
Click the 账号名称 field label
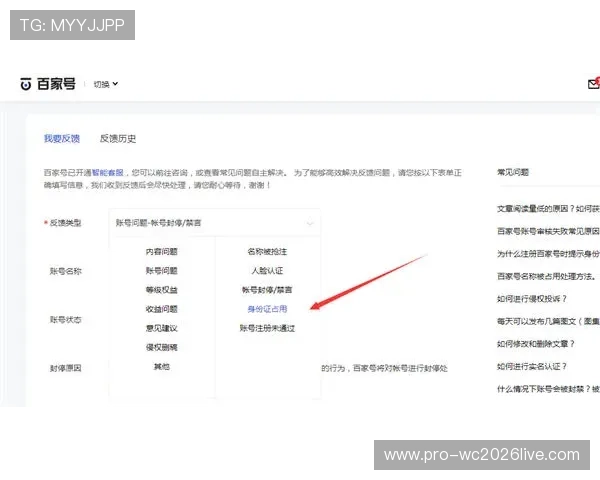pos(65,271)
